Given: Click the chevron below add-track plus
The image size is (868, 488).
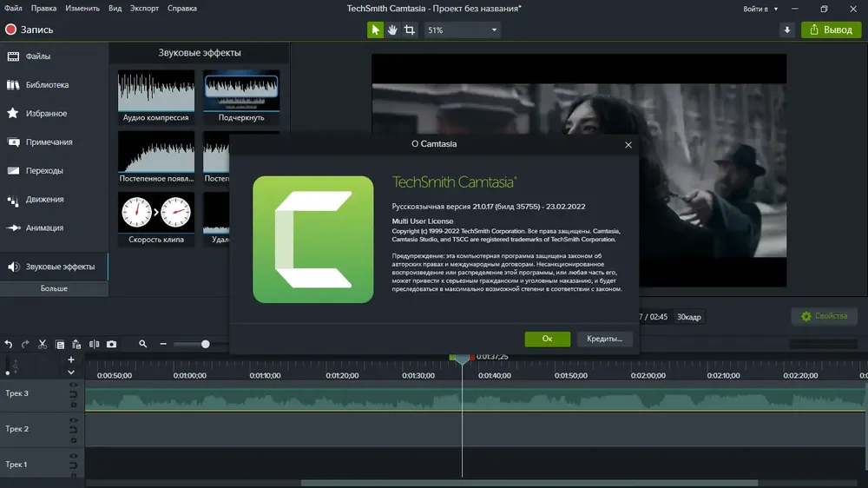Looking at the screenshot, I should (x=71, y=373).
